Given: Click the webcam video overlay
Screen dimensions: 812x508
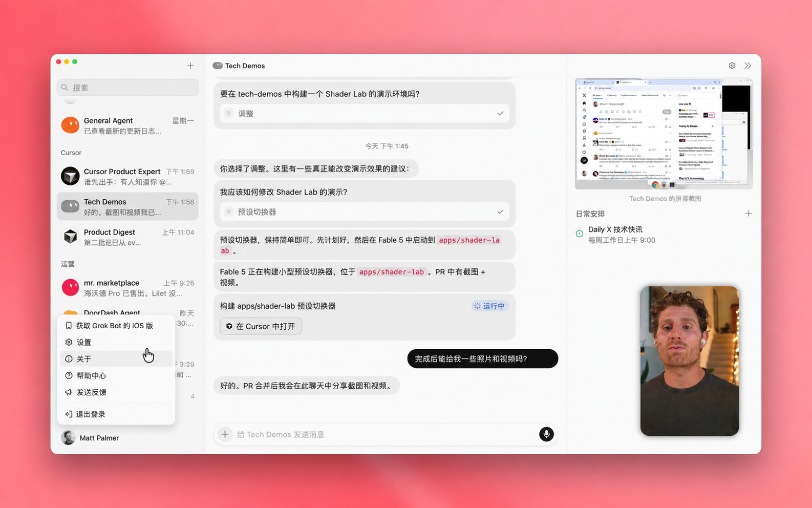Looking at the screenshot, I should [689, 361].
